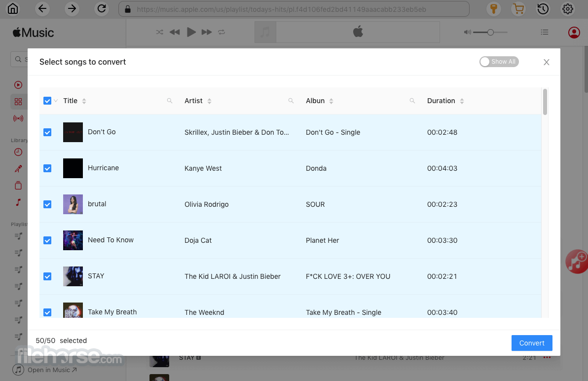Uncheck the STAY song

47,276
